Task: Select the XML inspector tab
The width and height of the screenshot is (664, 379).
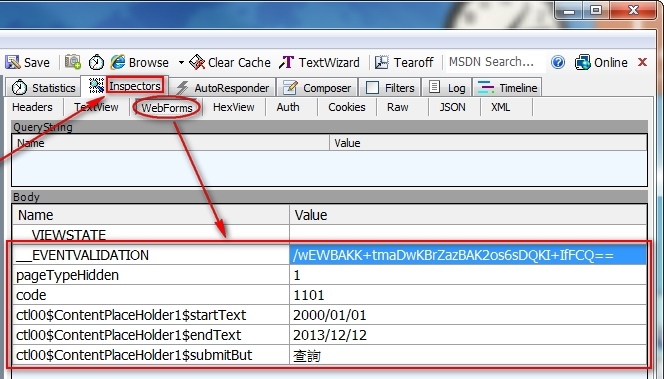Action: click(x=501, y=107)
